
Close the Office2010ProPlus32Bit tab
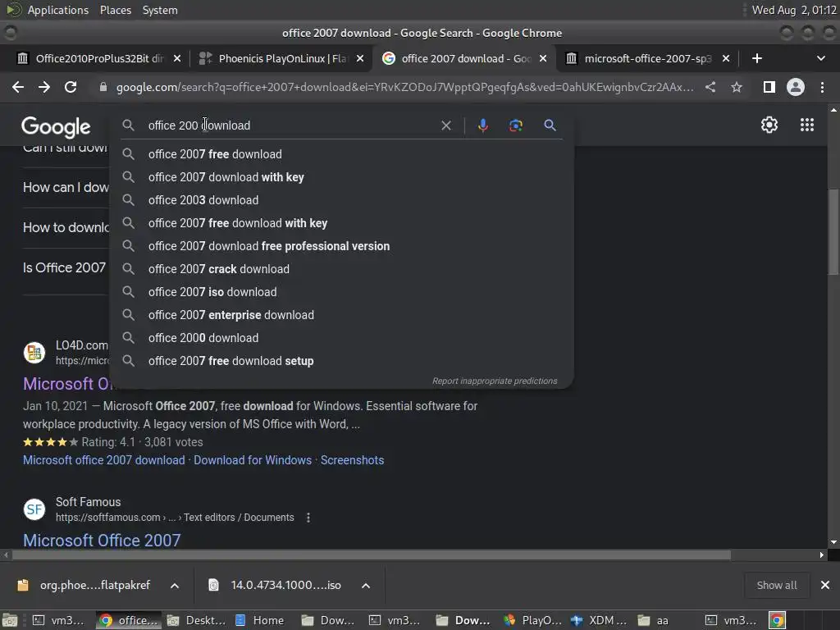click(177, 58)
